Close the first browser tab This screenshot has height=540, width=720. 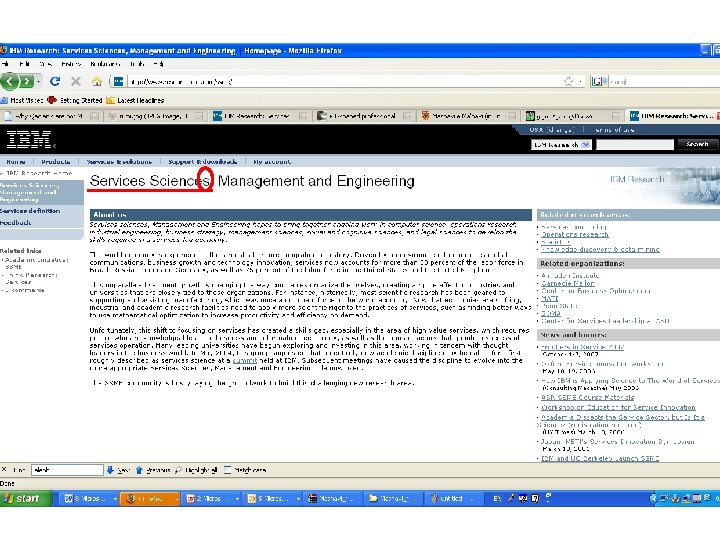click(x=95, y=116)
